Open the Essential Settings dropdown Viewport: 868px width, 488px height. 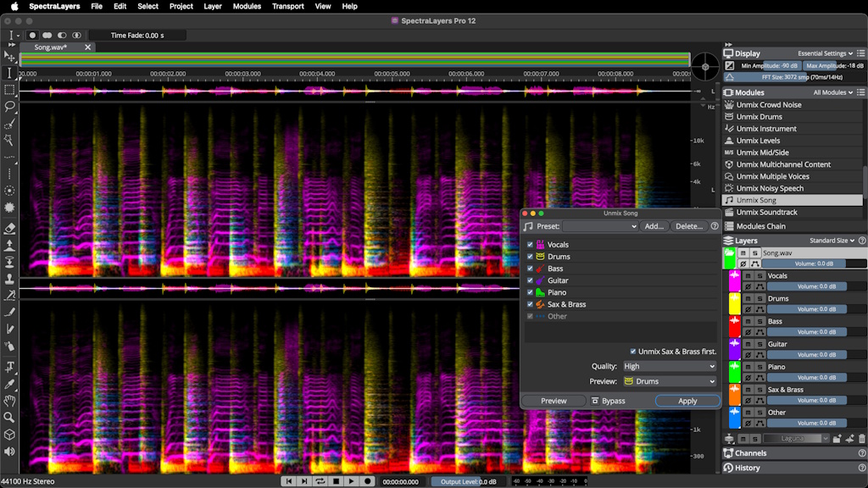tap(825, 53)
